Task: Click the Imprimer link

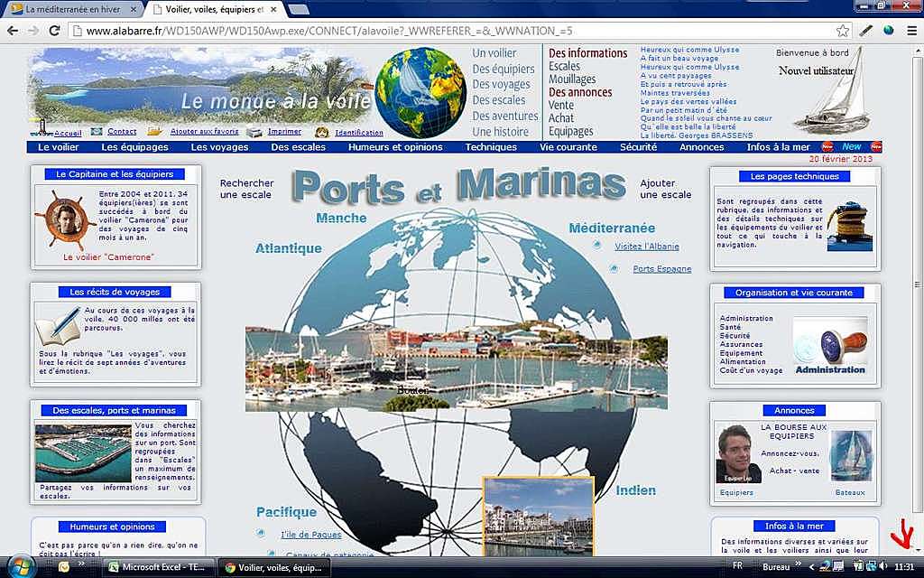Action: tap(284, 132)
